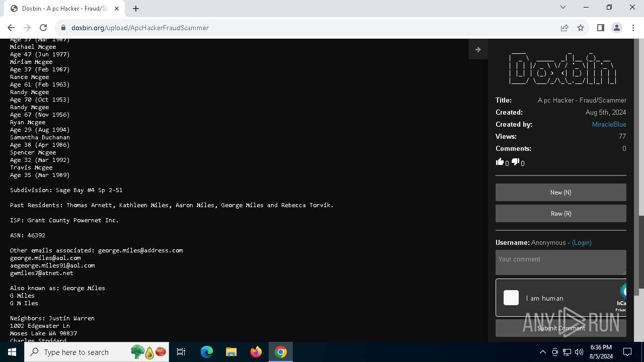This screenshot has height=362, width=644.
Task: Open File Explorer from the taskbar
Action: (231, 352)
